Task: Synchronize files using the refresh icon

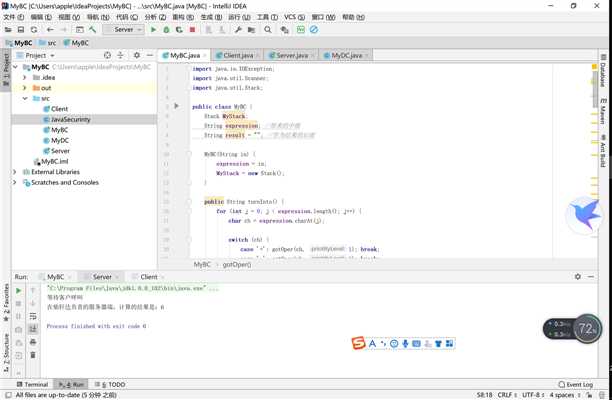Action: 34,30
